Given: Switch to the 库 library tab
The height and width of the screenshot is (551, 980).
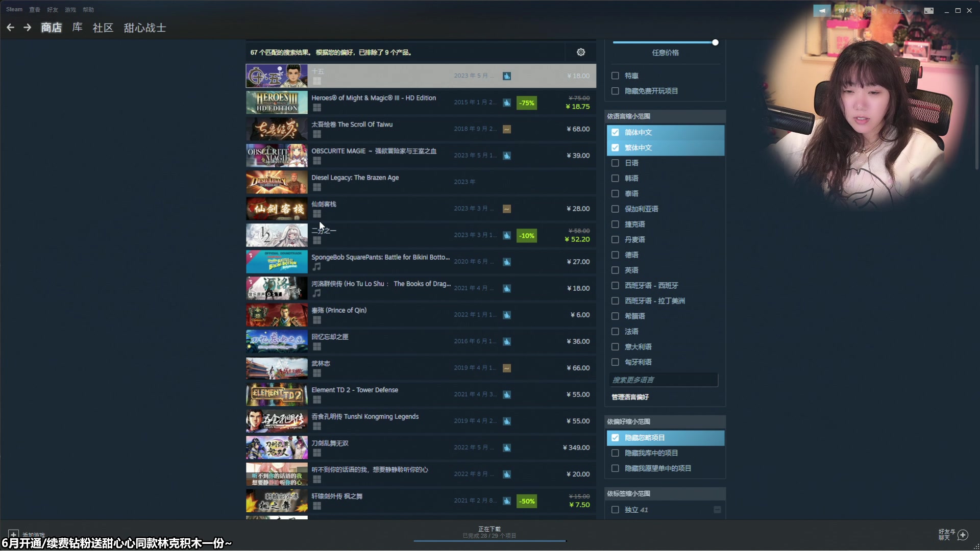Looking at the screenshot, I should point(78,28).
